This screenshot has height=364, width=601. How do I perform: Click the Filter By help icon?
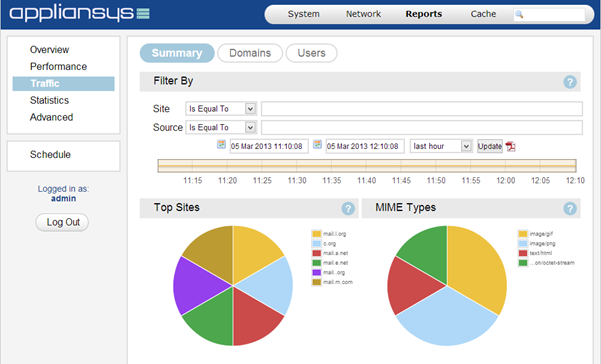[570, 82]
